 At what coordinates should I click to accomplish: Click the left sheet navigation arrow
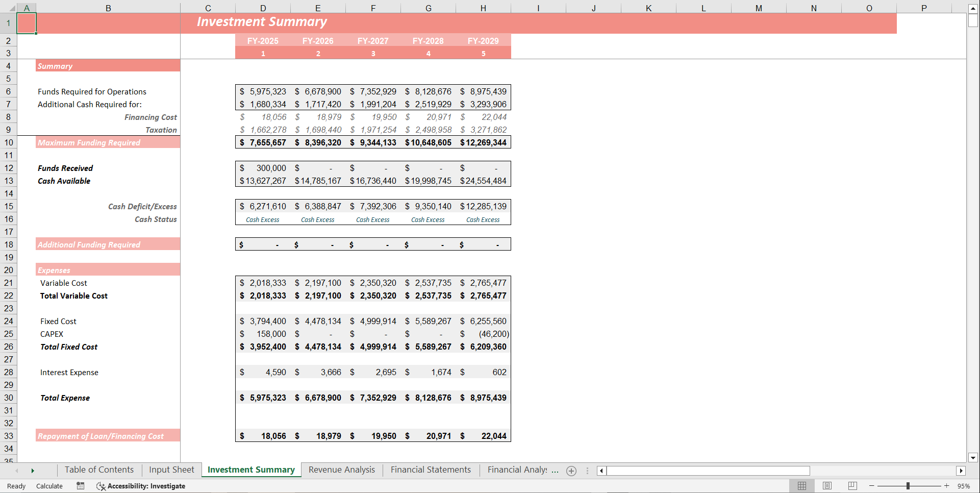tap(17, 470)
